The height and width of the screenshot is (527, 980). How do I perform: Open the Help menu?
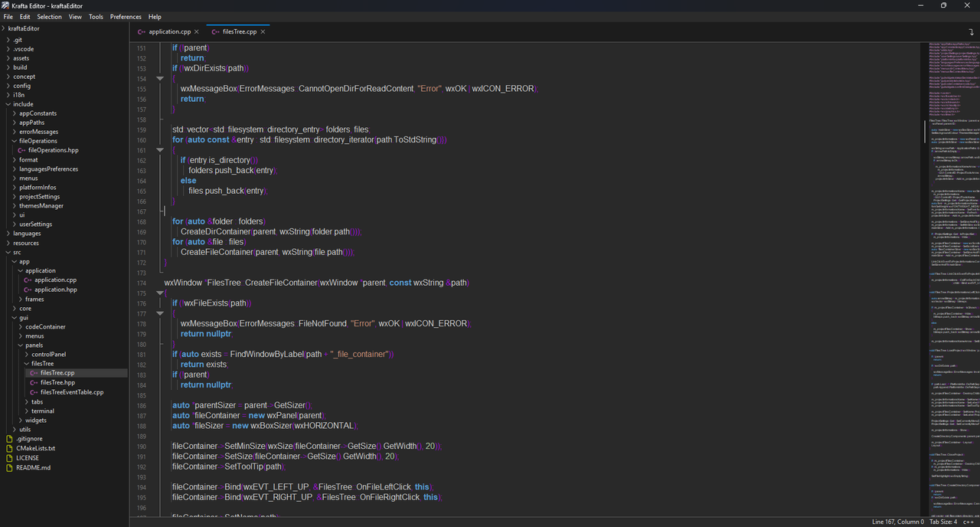click(155, 16)
